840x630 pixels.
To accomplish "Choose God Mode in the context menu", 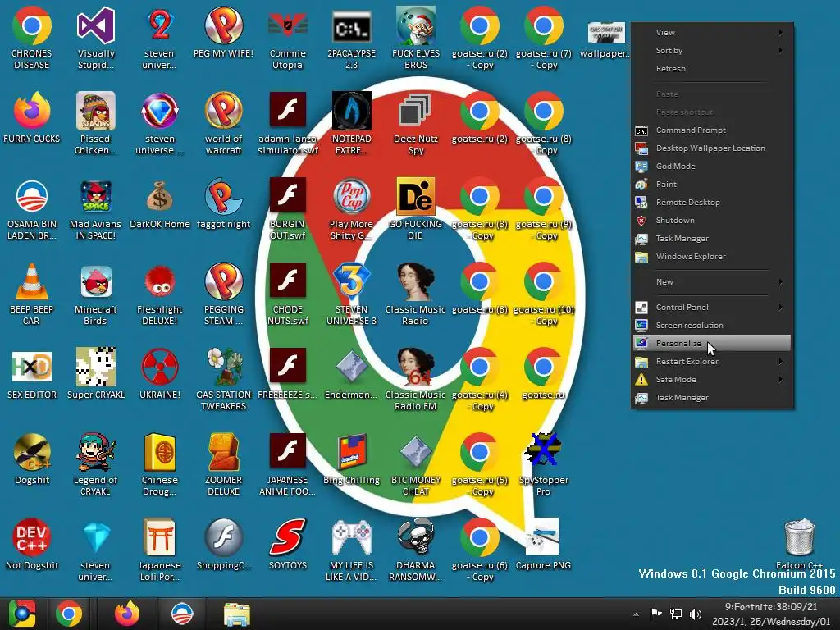I will click(712, 166).
